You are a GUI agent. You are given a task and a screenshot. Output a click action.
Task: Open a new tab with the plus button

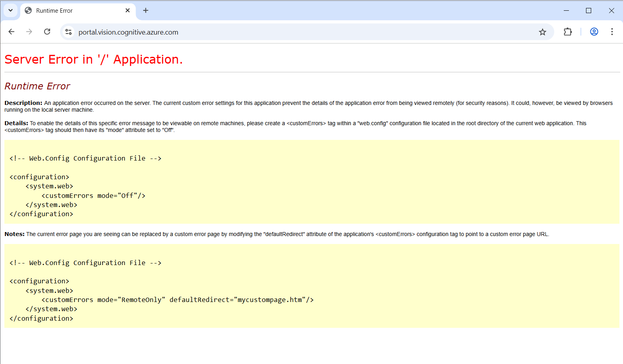tap(146, 11)
